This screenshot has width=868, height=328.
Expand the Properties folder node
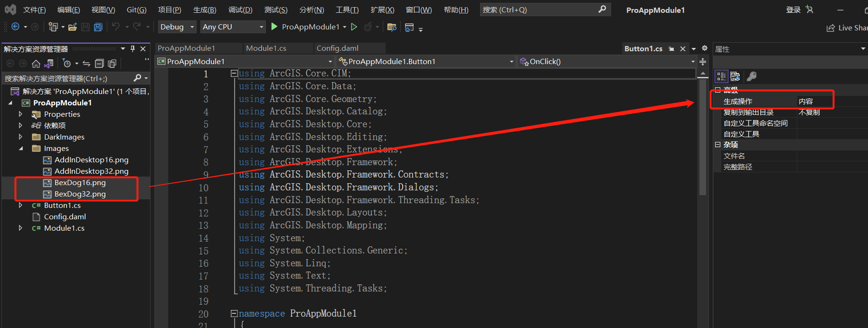click(x=20, y=114)
